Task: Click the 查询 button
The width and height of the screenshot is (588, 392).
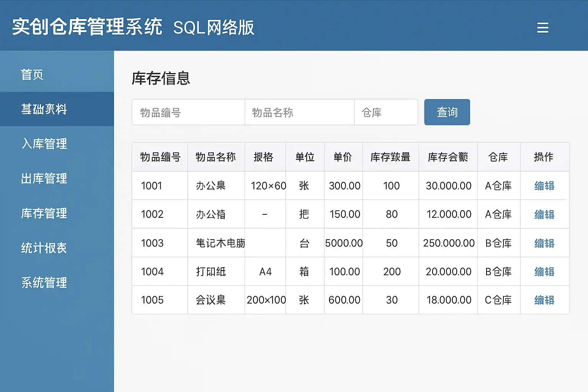Action: coord(447,112)
